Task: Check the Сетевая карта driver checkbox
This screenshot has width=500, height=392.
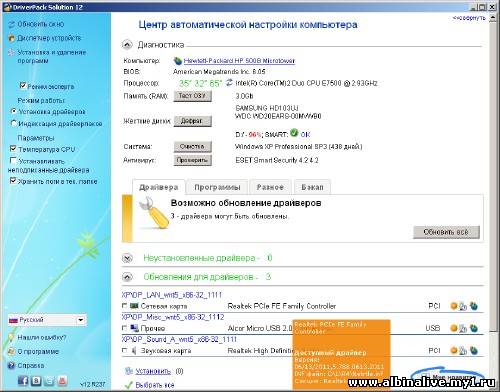Action: click(125, 306)
